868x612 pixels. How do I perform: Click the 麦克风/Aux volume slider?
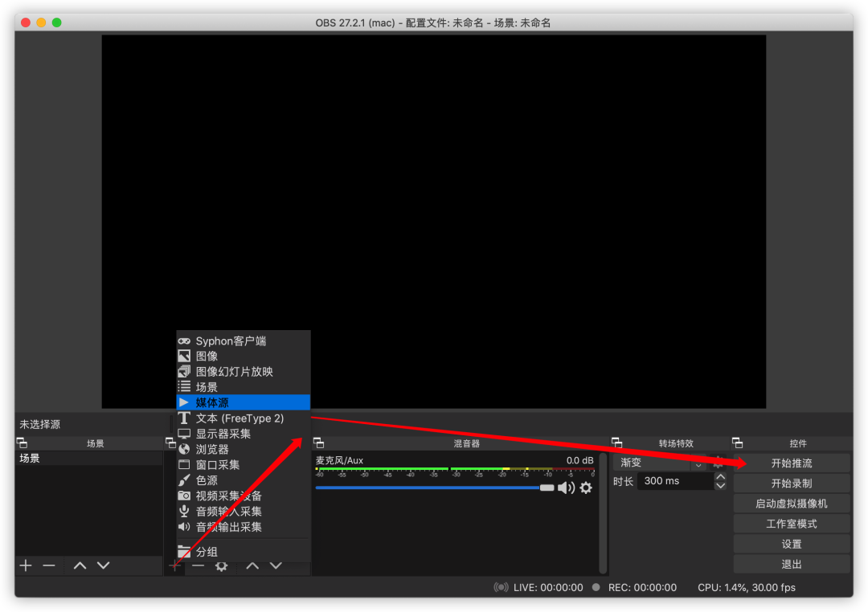(x=435, y=488)
